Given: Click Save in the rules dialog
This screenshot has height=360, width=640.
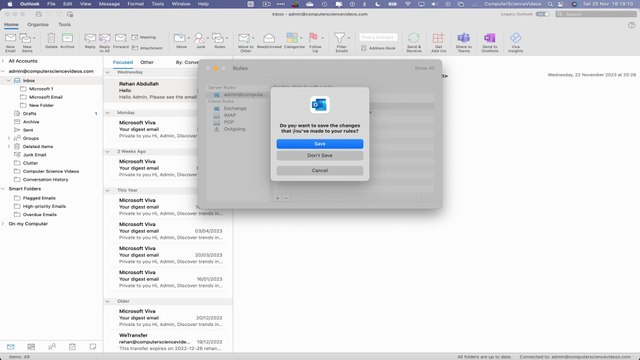Looking at the screenshot, I should coord(320,144).
